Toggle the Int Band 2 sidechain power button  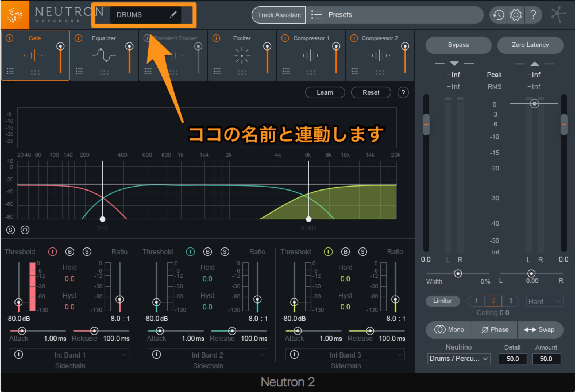[157, 355]
